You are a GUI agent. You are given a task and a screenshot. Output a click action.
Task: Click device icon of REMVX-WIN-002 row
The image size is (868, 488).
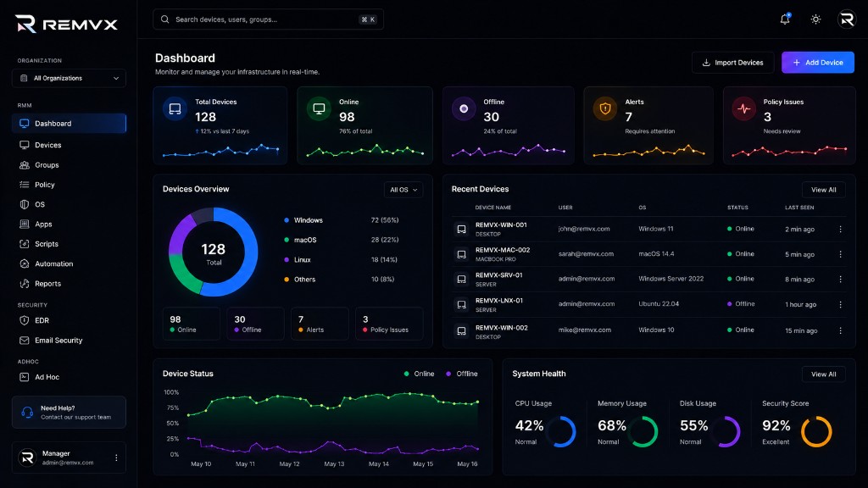coord(461,331)
